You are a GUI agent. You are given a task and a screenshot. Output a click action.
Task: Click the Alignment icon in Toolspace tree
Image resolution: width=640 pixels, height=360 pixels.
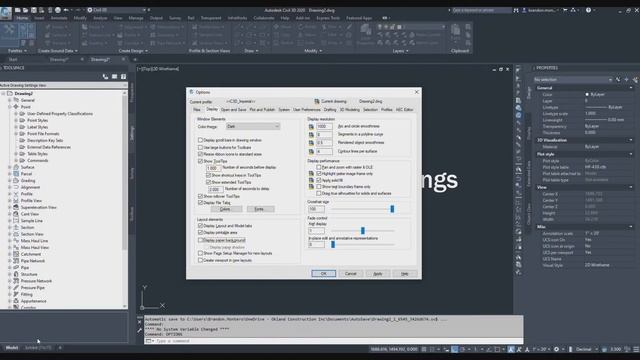[16, 187]
